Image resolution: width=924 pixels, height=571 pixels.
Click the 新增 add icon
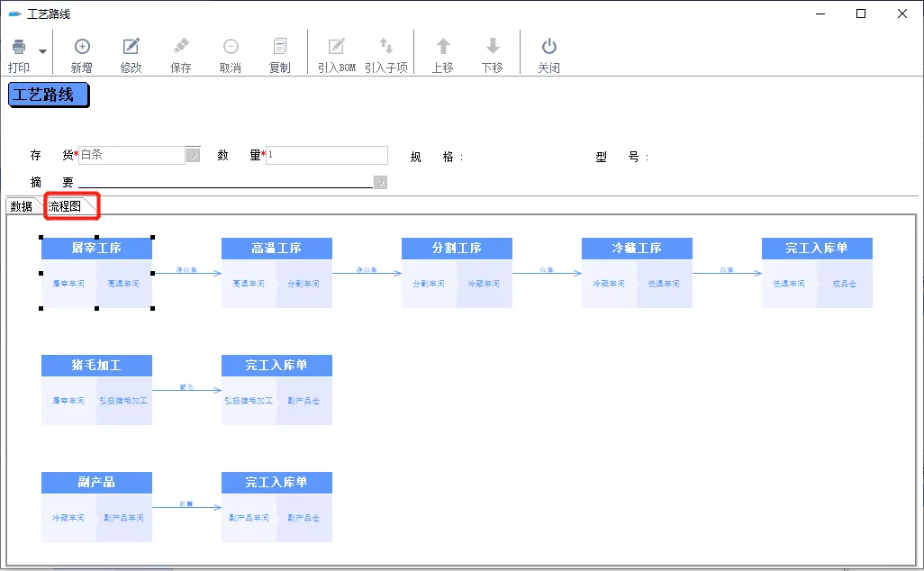pyautogui.click(x=82, y=47)
